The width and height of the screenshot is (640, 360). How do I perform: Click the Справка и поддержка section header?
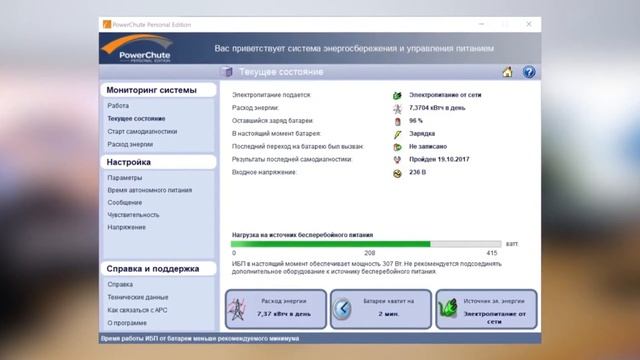(x=158, y=269)
